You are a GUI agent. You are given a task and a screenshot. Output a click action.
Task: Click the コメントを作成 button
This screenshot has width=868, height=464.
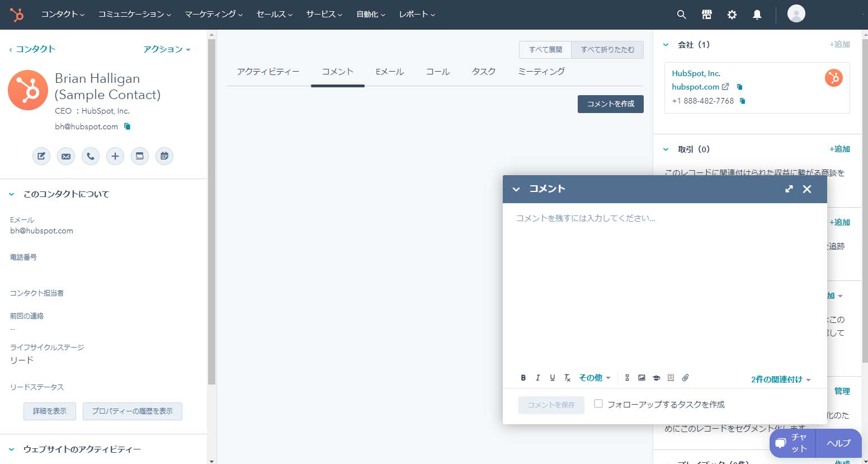click(x=611, y=104)
